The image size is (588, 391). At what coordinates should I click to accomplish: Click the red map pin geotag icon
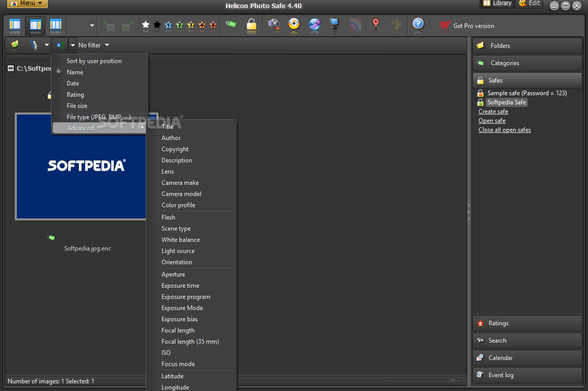[376, 24]
